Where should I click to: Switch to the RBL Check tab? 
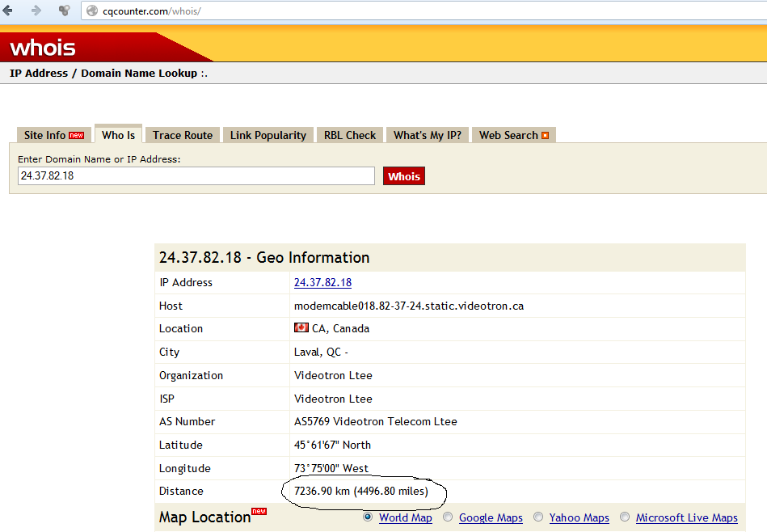coord(350,135)
